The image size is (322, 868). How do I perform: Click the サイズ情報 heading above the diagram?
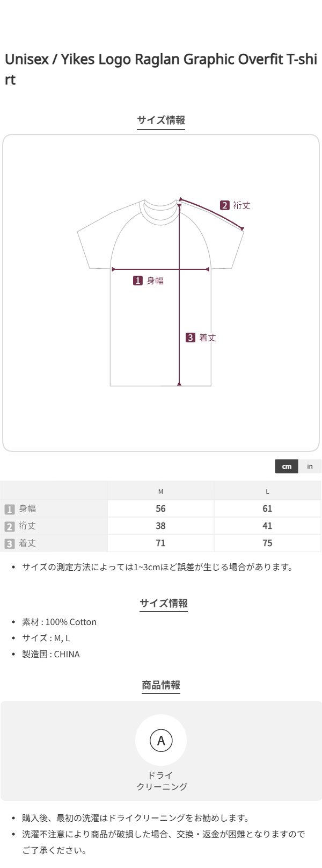coord(161,120)
